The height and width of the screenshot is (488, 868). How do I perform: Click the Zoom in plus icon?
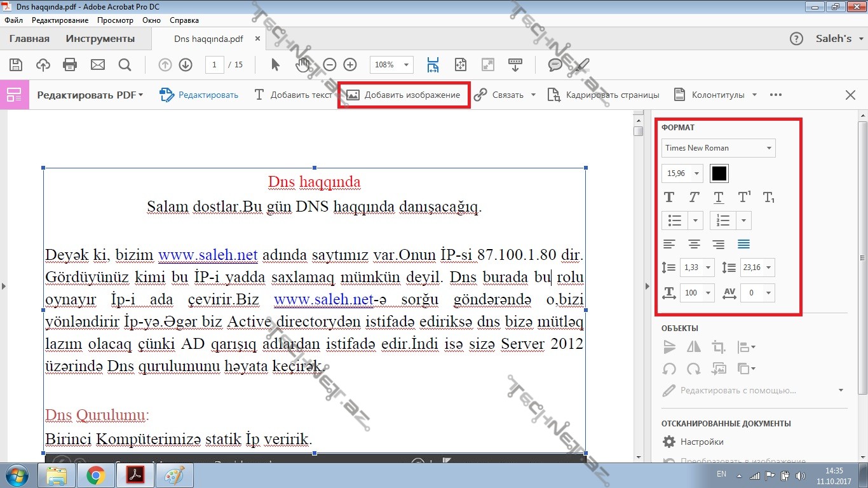[350, 65]
